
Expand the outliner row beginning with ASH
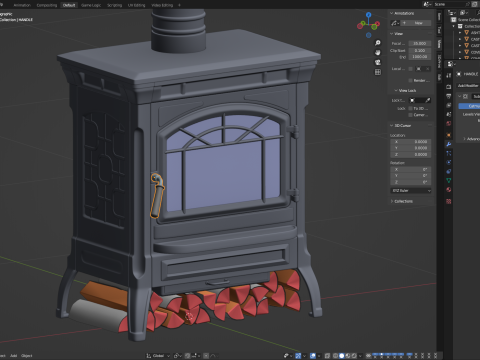[x=460, y=33]
